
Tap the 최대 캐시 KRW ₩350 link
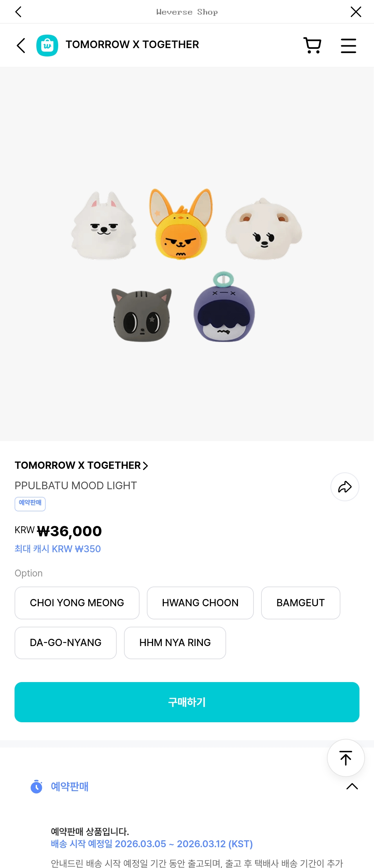click(x=57, y=549)
